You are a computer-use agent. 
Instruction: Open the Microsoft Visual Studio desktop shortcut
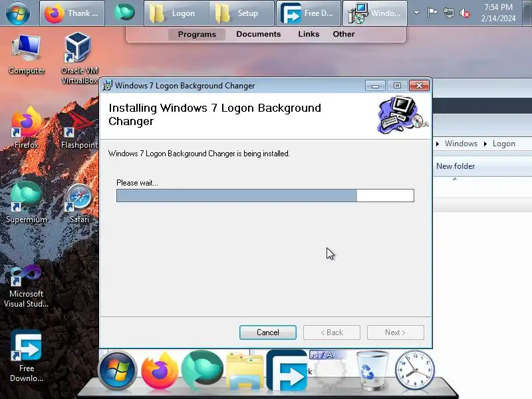[26, 286]
